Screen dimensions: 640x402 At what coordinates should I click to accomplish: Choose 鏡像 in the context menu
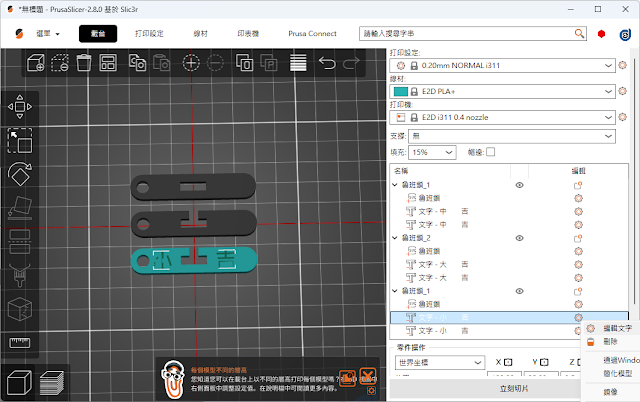612,392
